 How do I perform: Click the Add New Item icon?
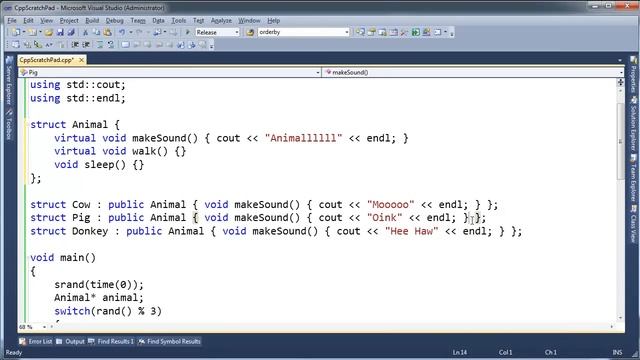(x=32, y=32)
